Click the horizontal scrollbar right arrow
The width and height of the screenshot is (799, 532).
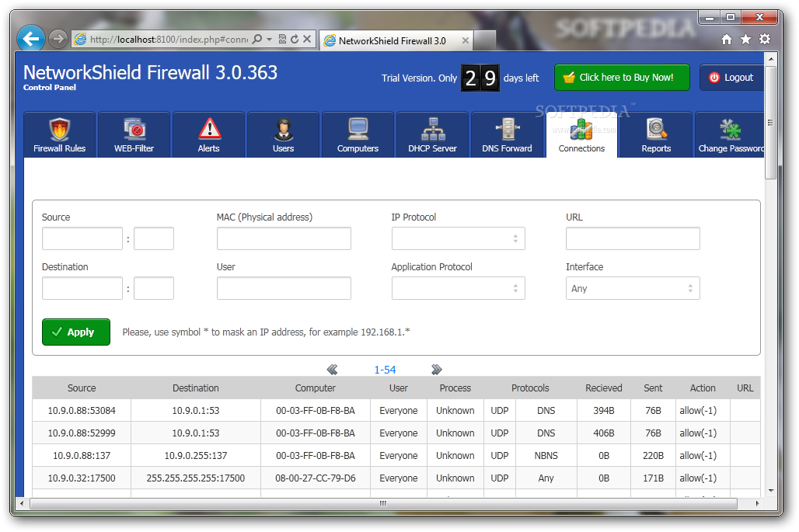click(758, 503)
